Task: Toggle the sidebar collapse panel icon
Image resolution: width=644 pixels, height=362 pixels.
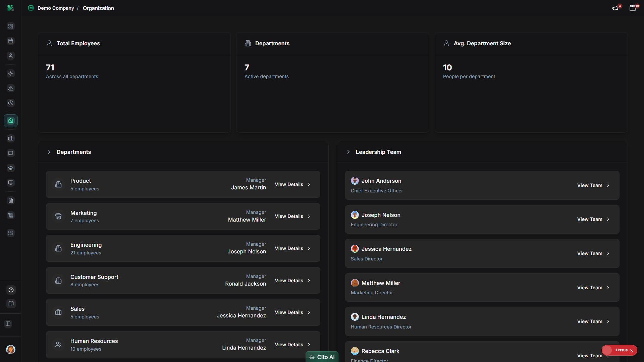Action: click(8, 324)
